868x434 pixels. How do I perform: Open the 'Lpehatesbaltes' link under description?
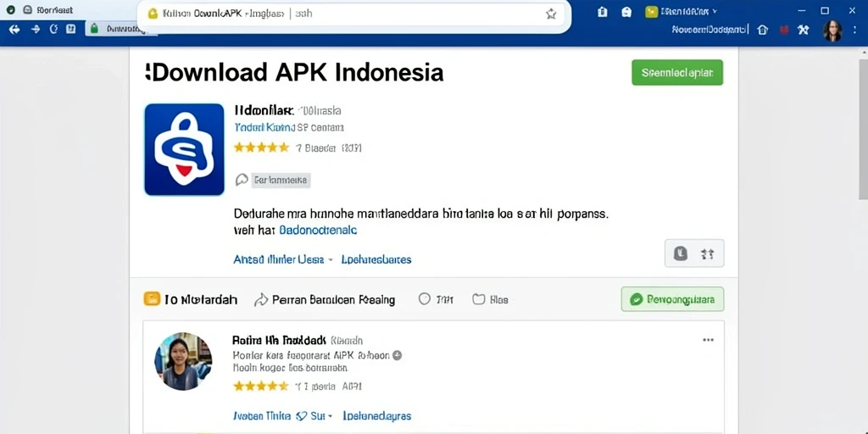click(x=376, y=259)
